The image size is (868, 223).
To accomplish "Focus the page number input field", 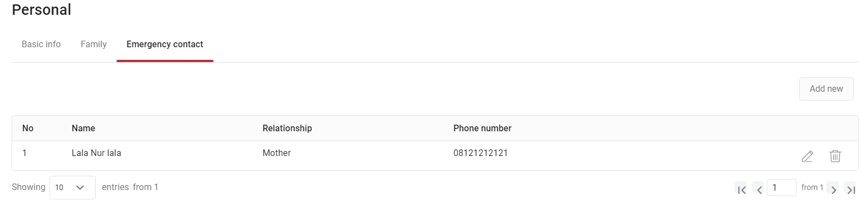I will [781, 187].
